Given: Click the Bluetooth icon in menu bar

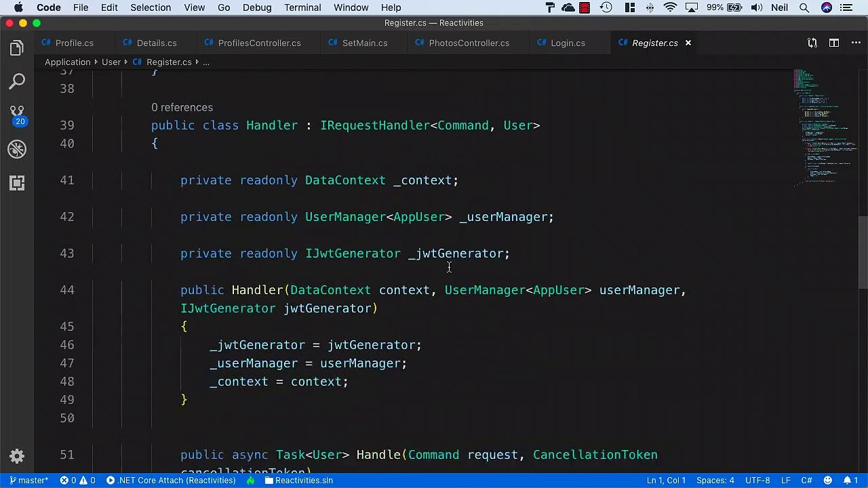Looking at the screenshot, I should (650, 7).
